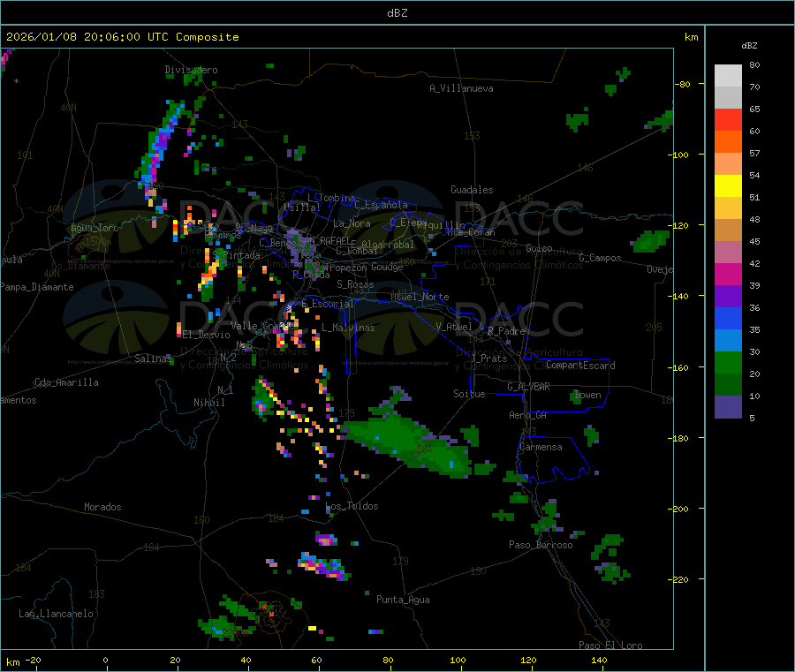
Task: Click the Carmensa location label
Action: click(x=541, y=447)
